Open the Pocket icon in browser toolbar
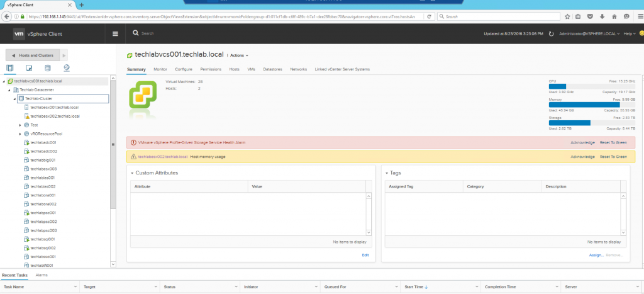Image resolution: width=644 pixels, height=294 pixels. pos(590,16)
